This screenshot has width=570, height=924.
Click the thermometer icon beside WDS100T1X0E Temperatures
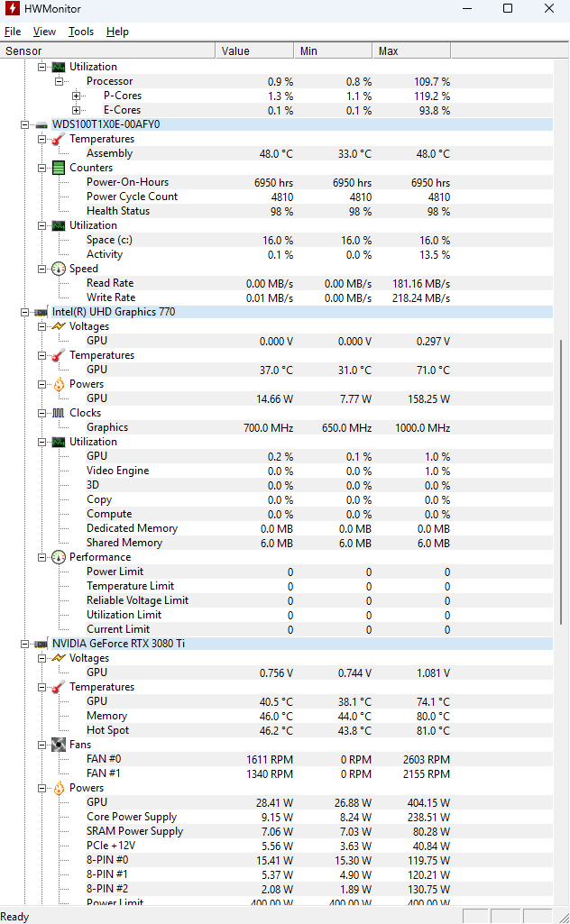[59, 139]
